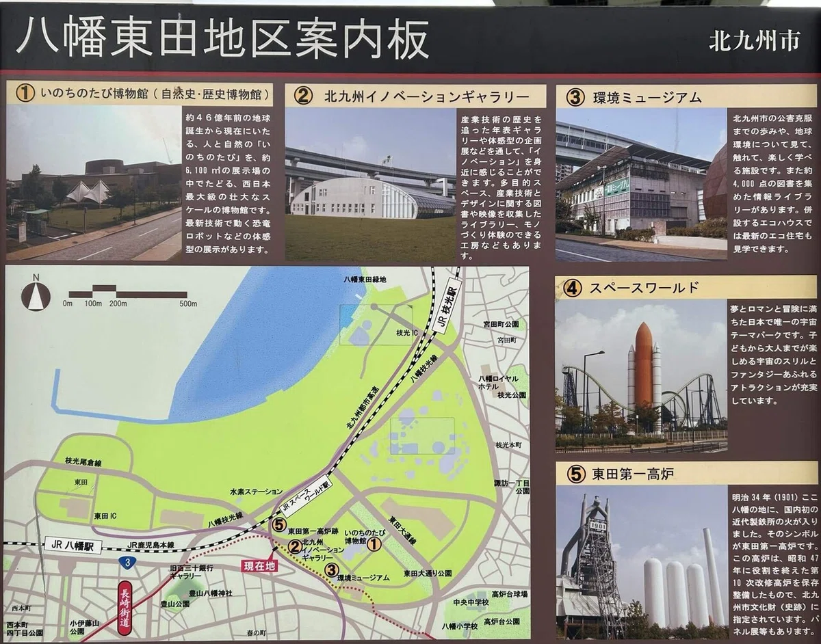Open the スペースワールド shuttle photo

641,375
